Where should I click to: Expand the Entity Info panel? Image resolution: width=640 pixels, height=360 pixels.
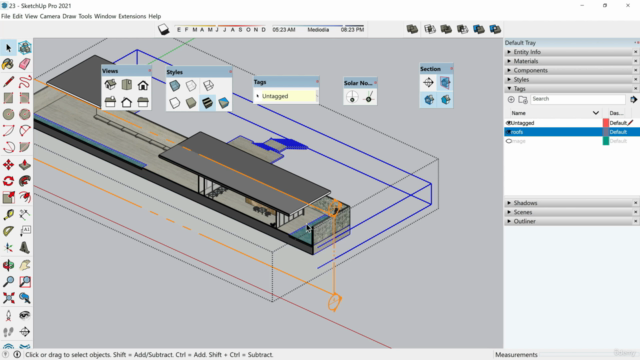tap(509, 52)
